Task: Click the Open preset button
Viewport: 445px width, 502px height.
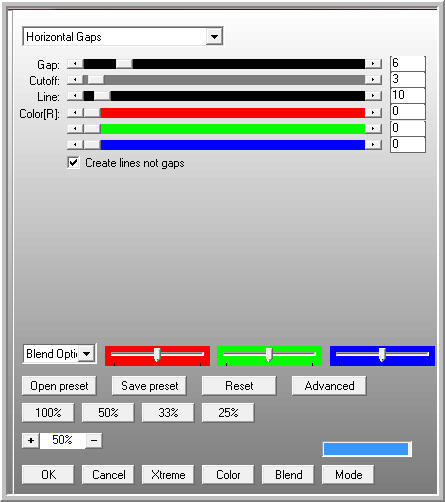Action: [x=59, y=386]
